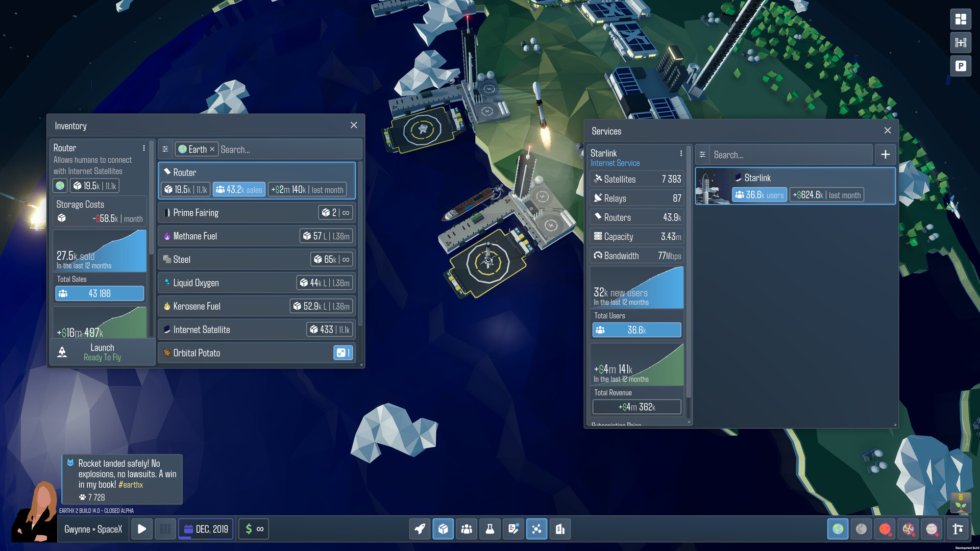Toggle the Inventory box icon off
The width and height of the screenshot is (980, 551).
(443, 529)
